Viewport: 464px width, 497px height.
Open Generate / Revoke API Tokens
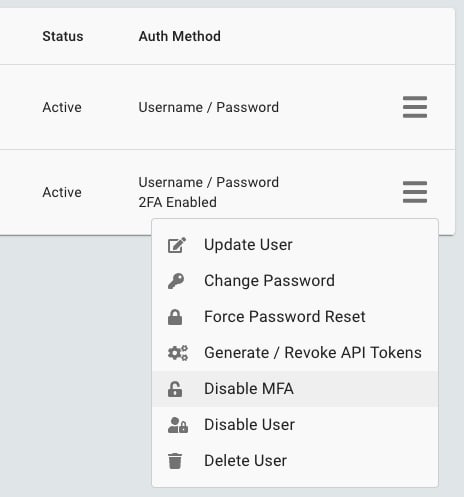[x=295, y=353]
